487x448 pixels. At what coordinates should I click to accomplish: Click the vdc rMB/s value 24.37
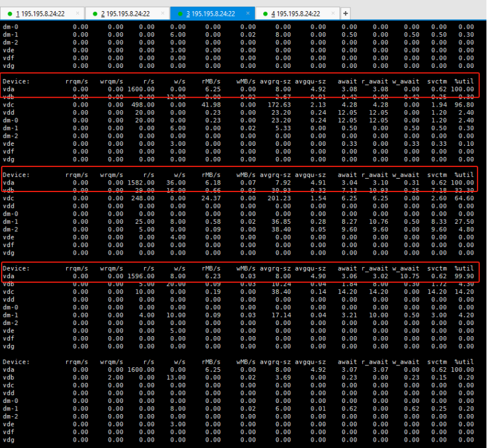211,198
